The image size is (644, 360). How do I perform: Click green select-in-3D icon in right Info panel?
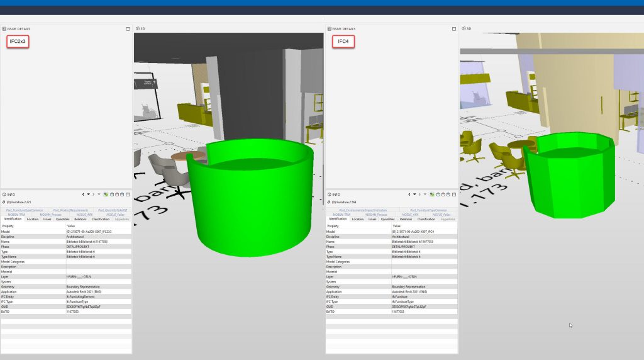431,194
